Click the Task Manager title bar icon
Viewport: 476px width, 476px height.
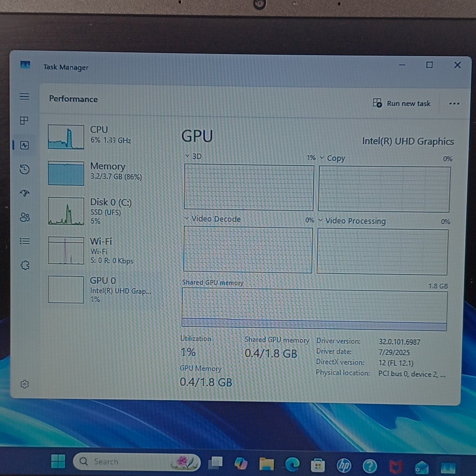pos(25,65)
